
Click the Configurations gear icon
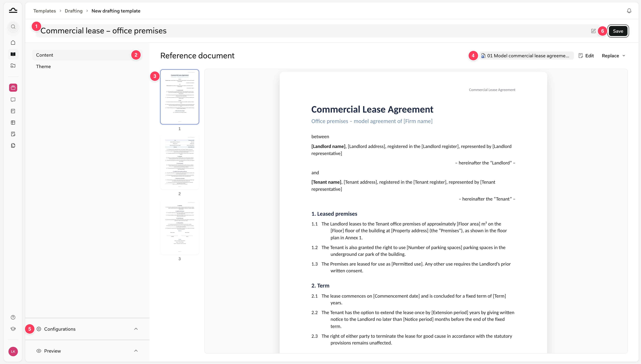39,329
